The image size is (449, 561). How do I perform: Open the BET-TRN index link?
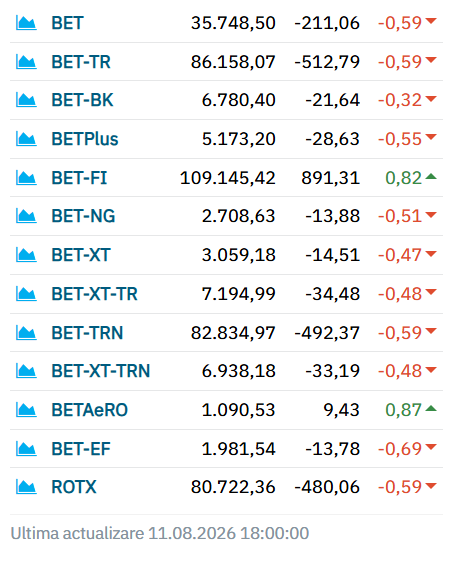tap(87, 333)
